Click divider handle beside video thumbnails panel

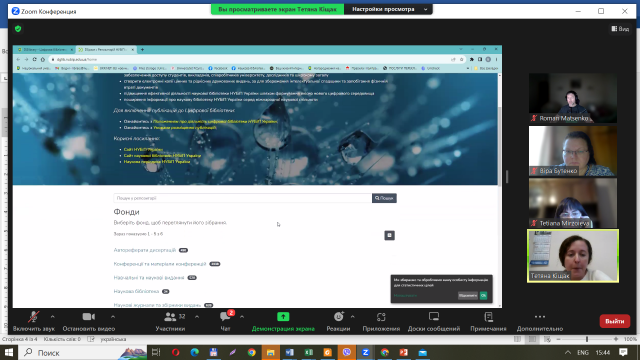coord(507,177)
